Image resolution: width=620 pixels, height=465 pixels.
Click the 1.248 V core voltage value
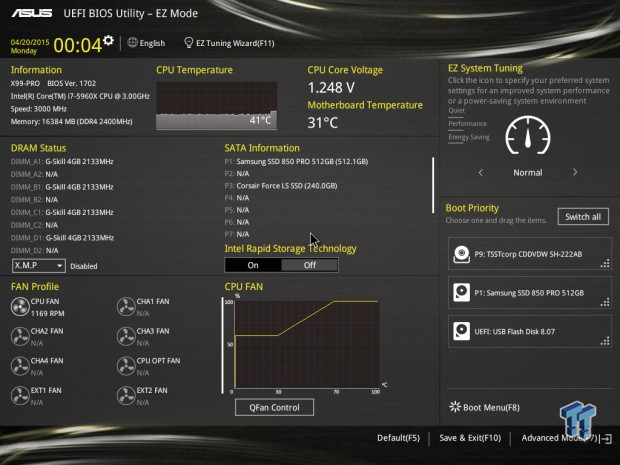point(331,87)
